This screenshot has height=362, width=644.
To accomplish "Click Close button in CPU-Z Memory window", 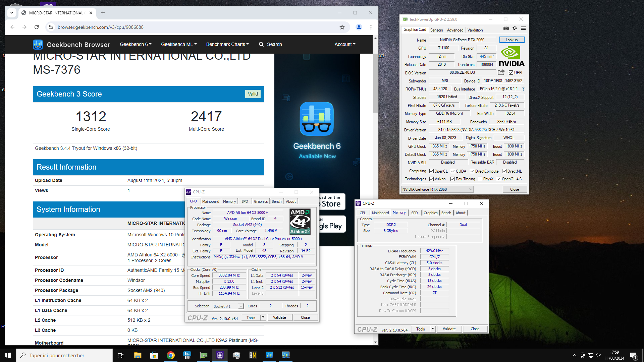I will coord(475,329).
